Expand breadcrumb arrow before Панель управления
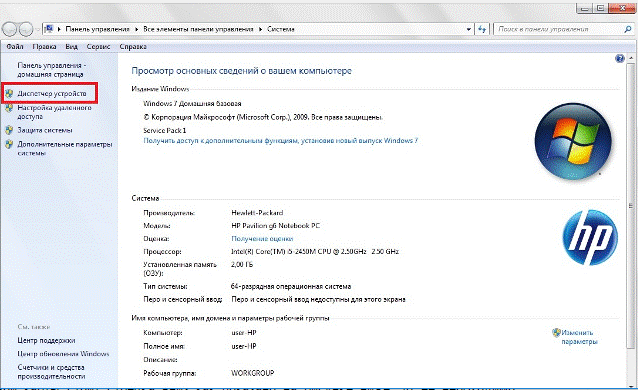The image size is (638, 390). [x=59, y=29]
